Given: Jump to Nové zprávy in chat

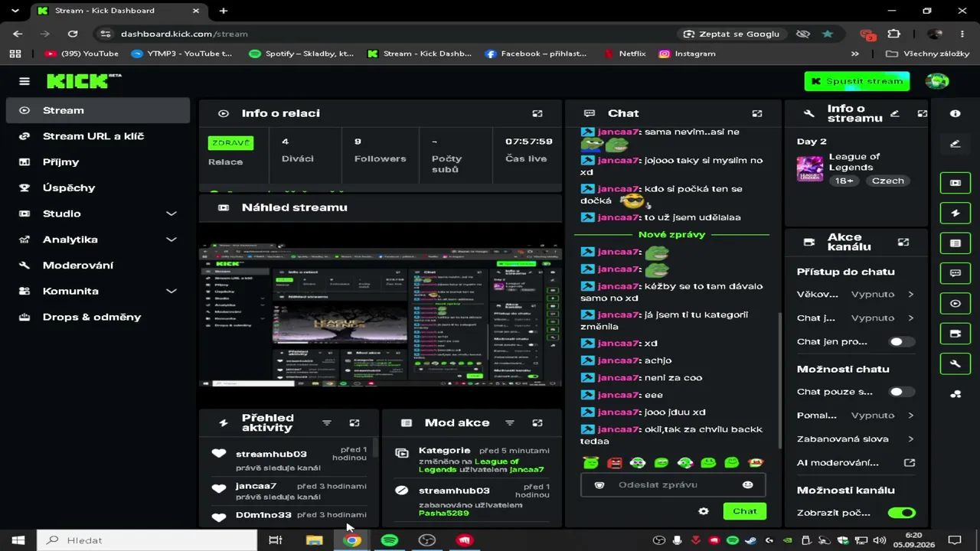Looking at the screenshot, I should (x=671, y=235).
